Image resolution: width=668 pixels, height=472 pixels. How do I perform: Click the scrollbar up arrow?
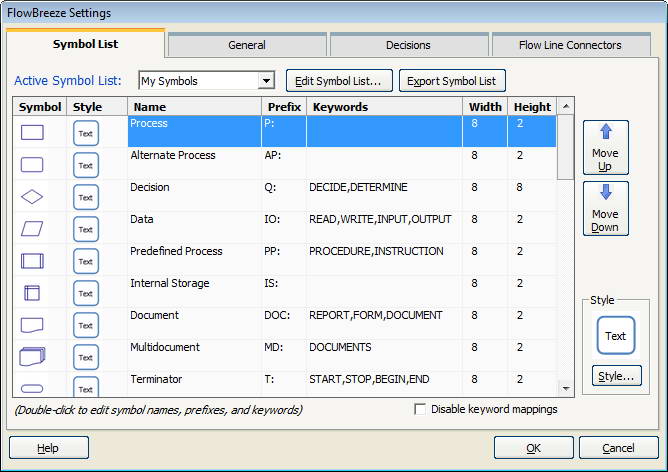coord(566,106)
